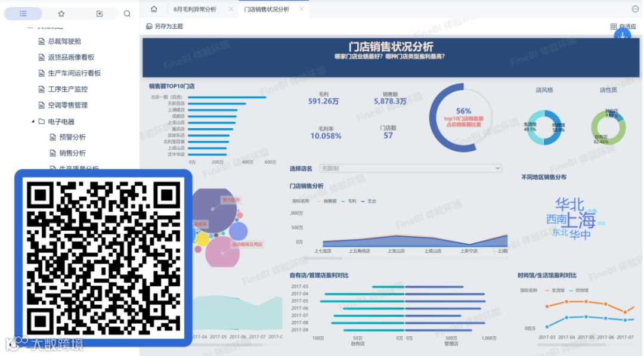Select the 门店销售状况分析 tab
This screenshot has height=356, width=644.
point(267,9)
